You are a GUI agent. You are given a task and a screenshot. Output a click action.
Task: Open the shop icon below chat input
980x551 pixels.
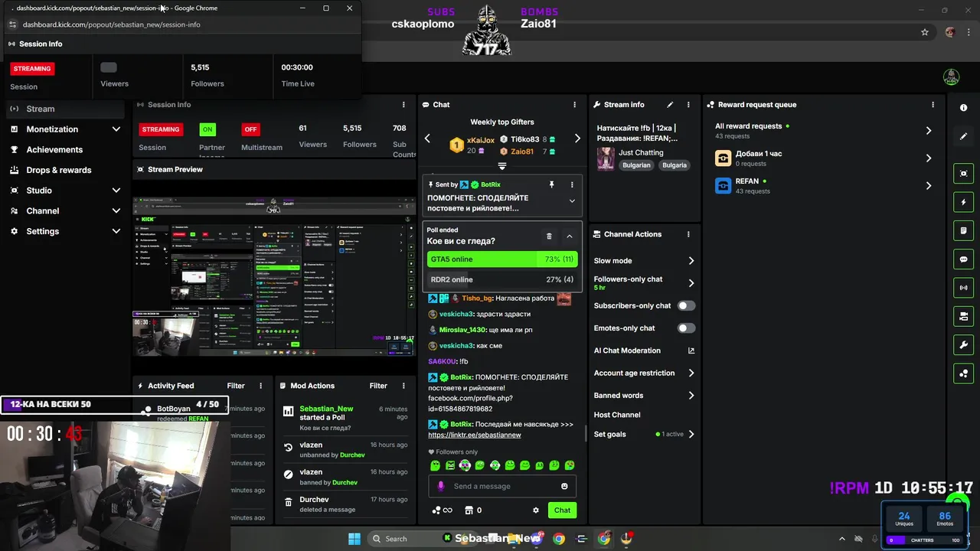(x=469, y=510)
